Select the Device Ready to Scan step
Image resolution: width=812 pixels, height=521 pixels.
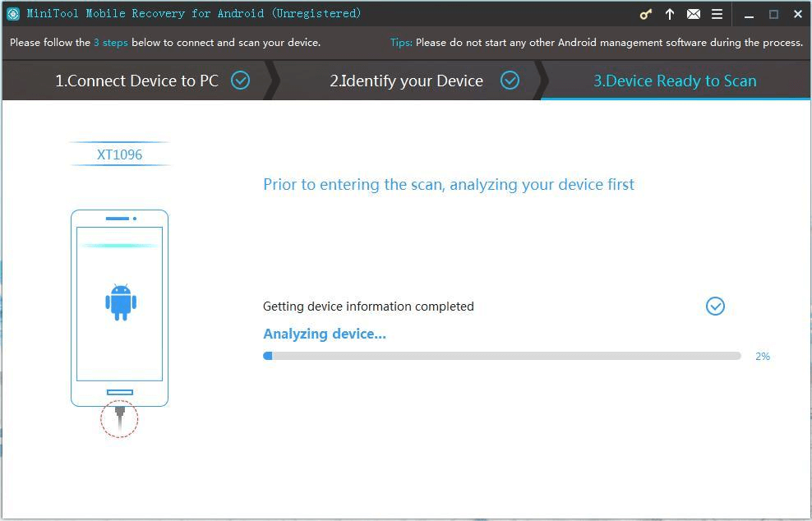pyautogui.click(x=675, y=81)
